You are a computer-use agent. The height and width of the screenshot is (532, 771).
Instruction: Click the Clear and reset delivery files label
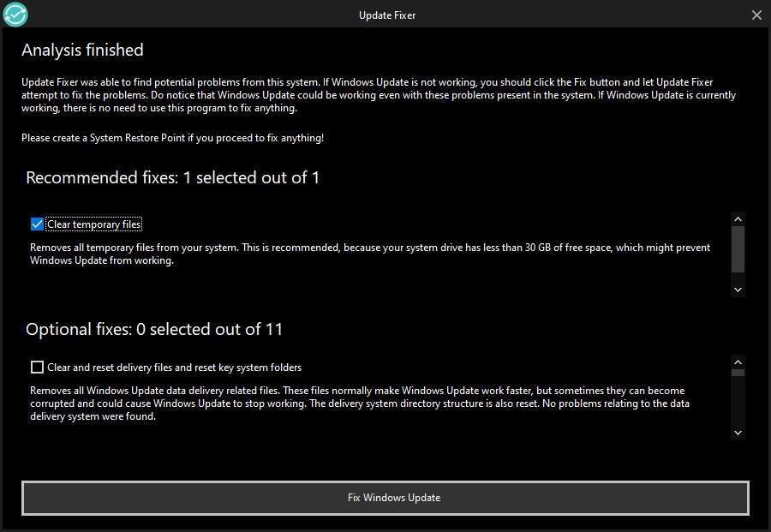click(x=174, y=368)
